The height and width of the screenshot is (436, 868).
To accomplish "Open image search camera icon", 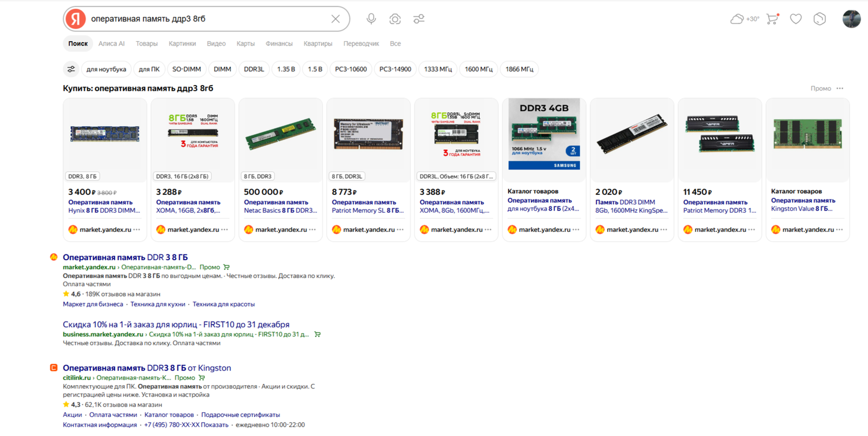I will [x=395, y=19].
